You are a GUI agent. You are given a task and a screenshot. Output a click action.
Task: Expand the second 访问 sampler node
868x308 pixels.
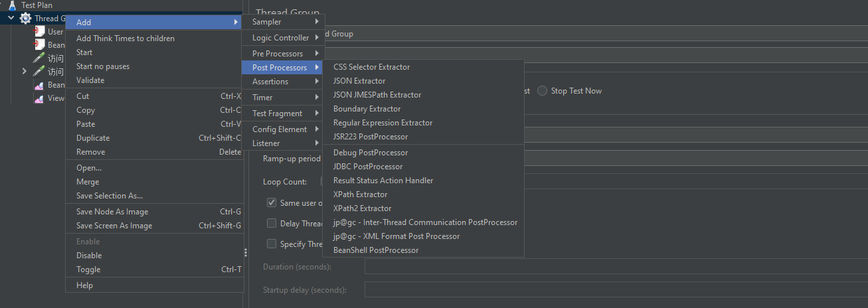click(25, 72)
